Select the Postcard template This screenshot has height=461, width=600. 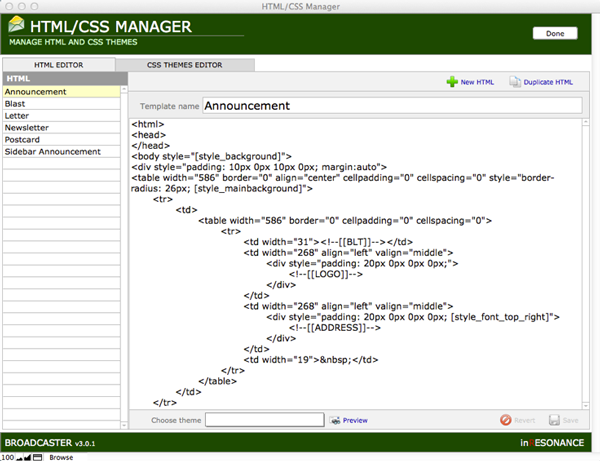24,140
